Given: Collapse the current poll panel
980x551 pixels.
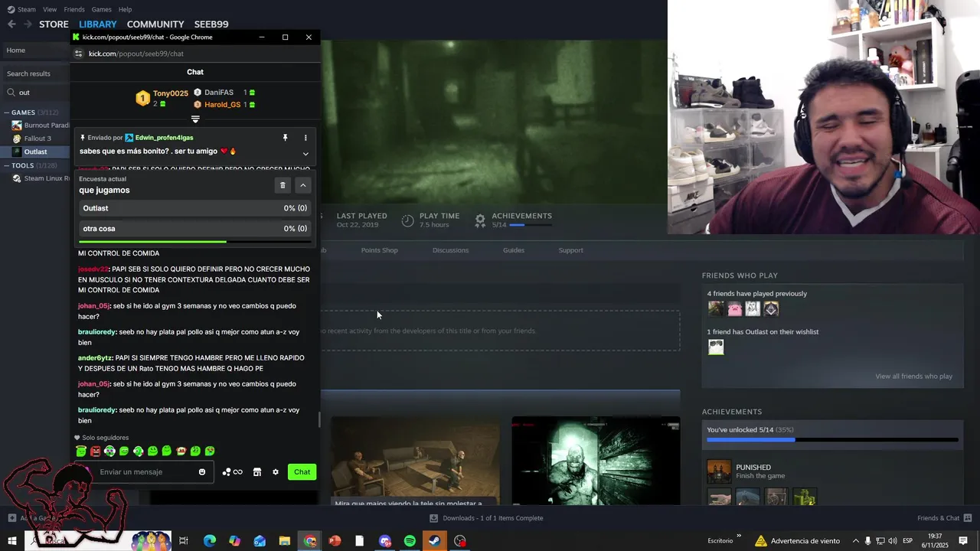Looking at the screenshot, I should [x=303, y=185].
